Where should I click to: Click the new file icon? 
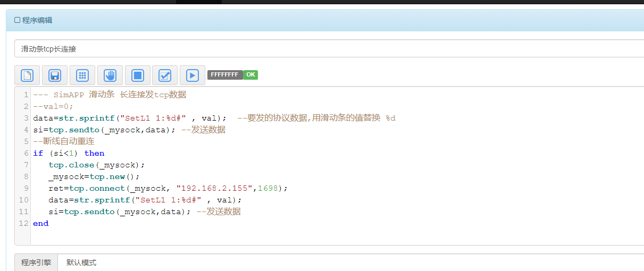click(27, 75)
